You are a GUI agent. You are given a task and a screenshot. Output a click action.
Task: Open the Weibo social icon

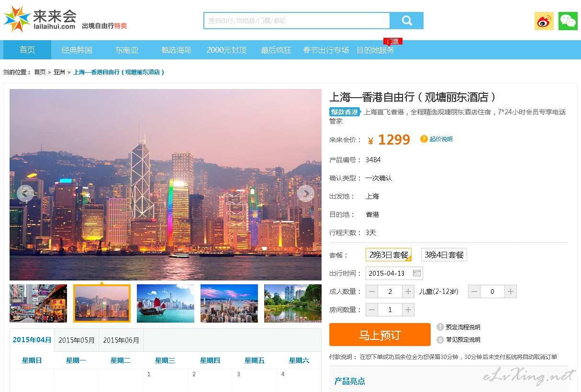(x=544, y=21)
